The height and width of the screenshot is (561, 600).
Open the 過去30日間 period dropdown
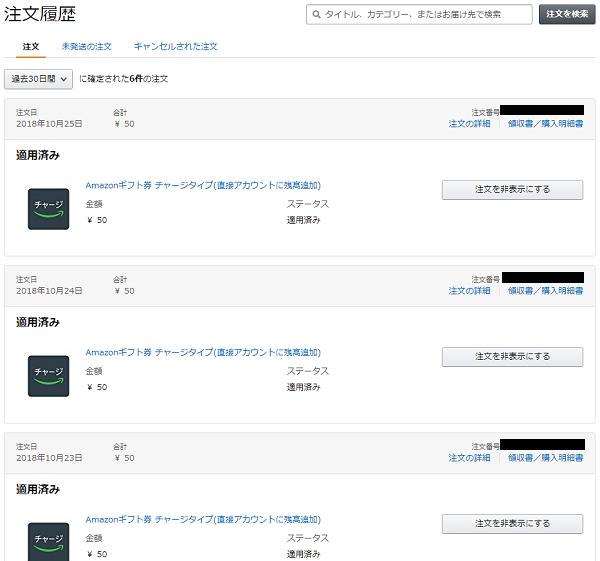(x=38, y=79)
